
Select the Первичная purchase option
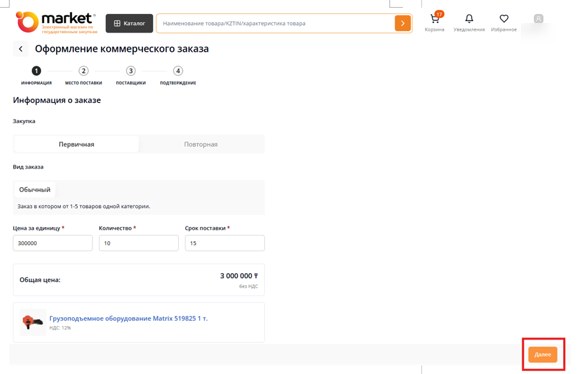pyautogui.click(x=77, y=144)
